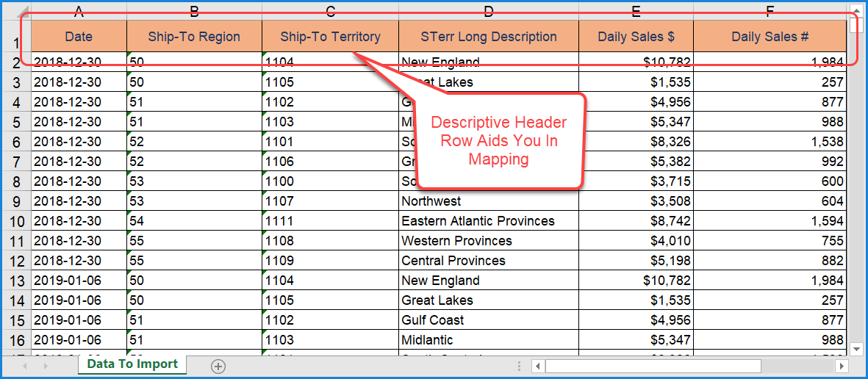The width and height of the screenshot is (868, 379).
Task: Click the previous sheet tab navigation arrow
Action: click(24, 366)
